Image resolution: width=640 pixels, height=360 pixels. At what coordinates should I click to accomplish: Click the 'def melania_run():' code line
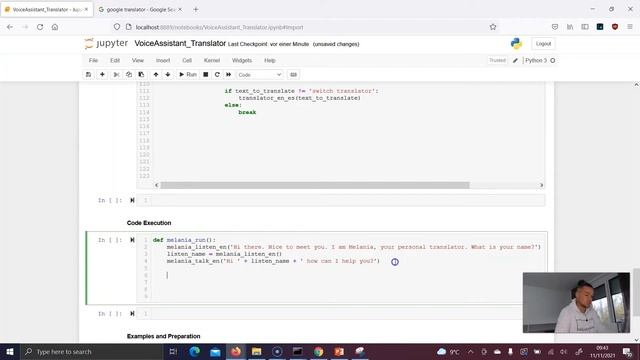pos(184,240)
